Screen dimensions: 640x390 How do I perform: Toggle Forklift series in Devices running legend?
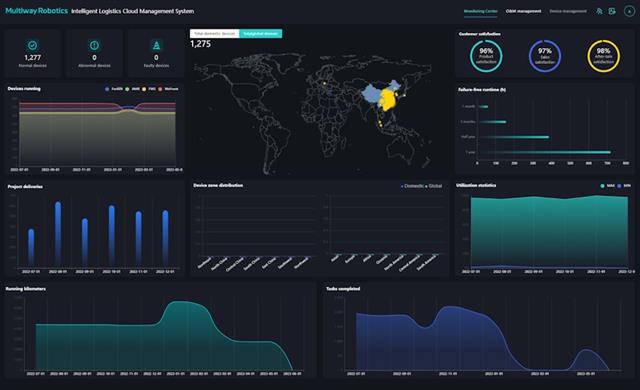pyautogui.click(x=114, y=89)
